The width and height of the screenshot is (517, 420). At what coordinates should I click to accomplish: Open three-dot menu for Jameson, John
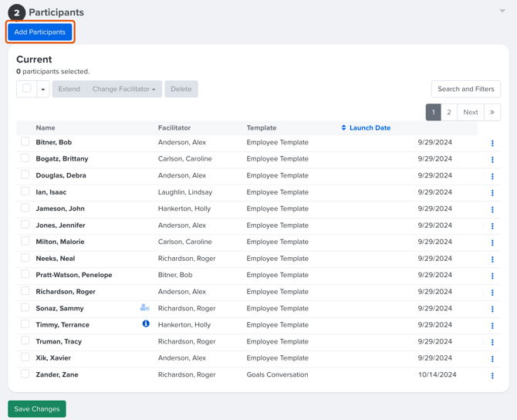(492, 209)
